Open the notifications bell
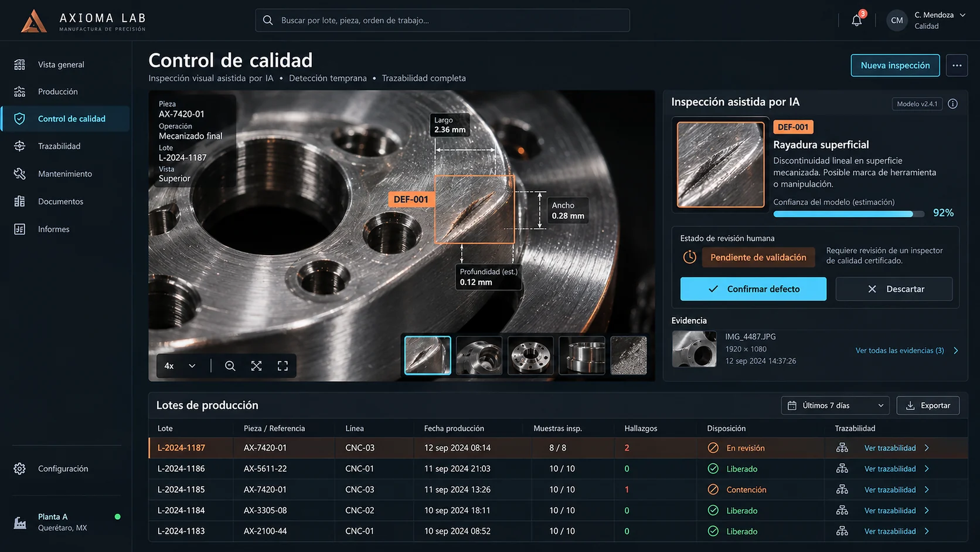Image resolution: width=980 pixels, height=552 pixels. click(x=856, y=21)
